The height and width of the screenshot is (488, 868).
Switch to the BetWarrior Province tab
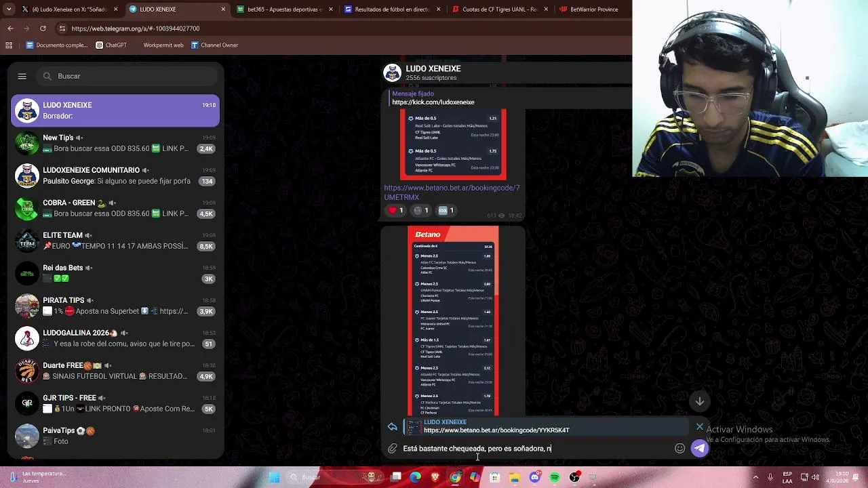[592, 9]
